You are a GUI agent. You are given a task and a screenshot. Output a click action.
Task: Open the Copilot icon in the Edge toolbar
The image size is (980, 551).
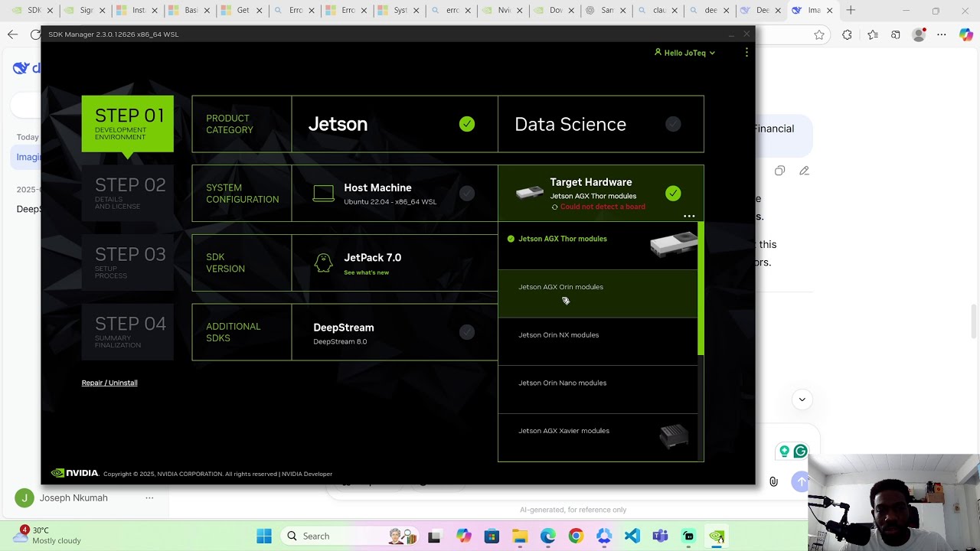point(966,34)
